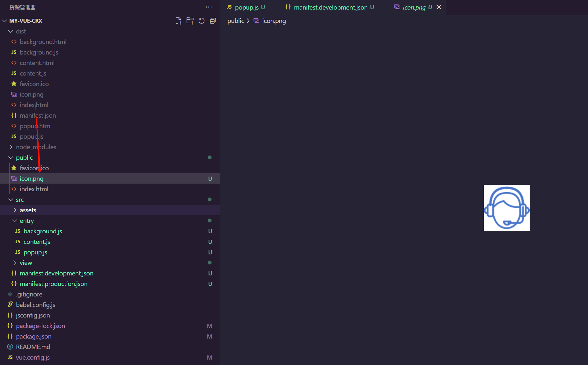
Task: Select icon.png in the public folder
Action: click(110, 179)
